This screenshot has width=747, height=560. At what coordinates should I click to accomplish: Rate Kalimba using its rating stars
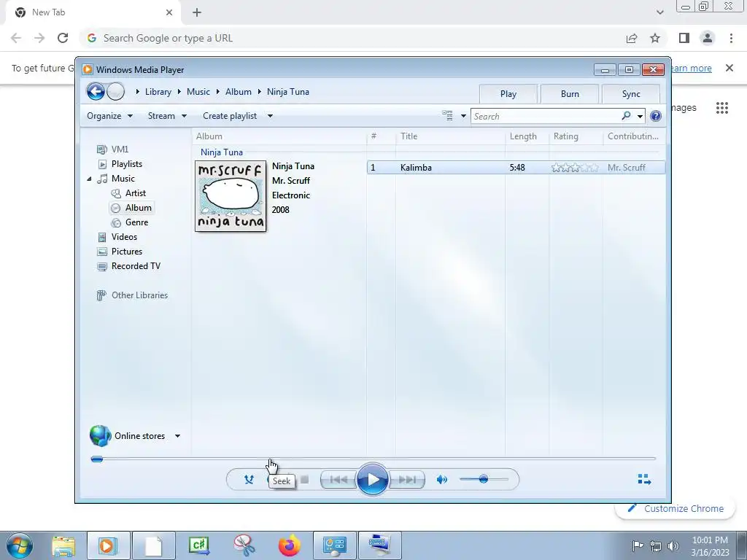tap(575, 168)
